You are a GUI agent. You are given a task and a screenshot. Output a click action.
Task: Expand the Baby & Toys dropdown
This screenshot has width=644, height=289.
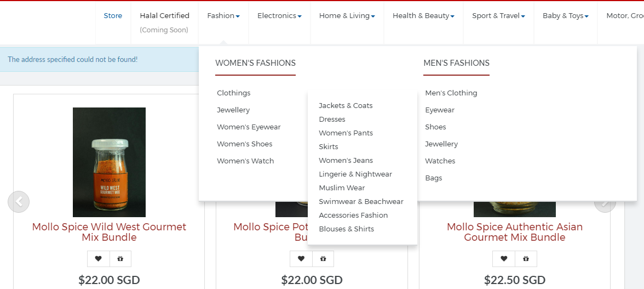(565, 16)
